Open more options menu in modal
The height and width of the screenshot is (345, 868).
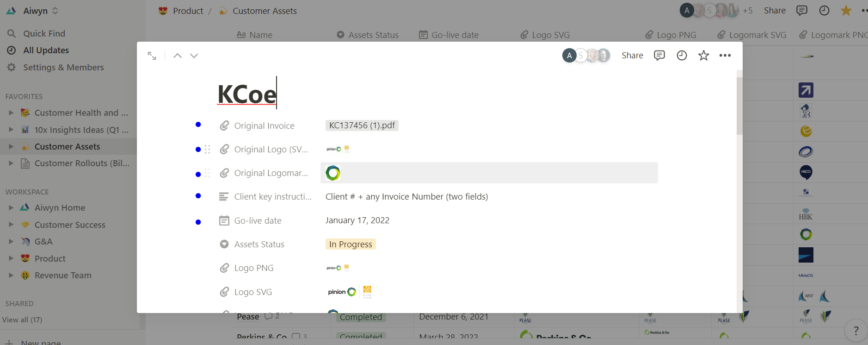(725, 56)
